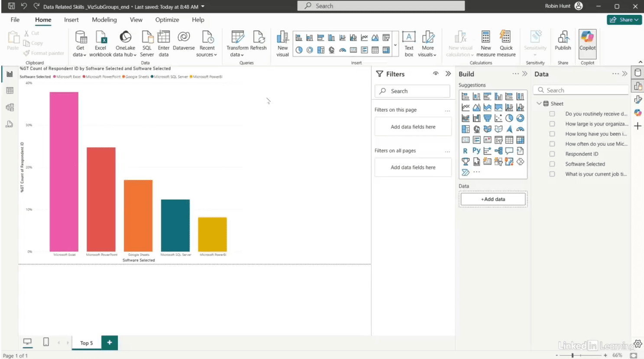This screenshot has height=359, width=644.
Task: Check the 'How often do you use Mic...' field
Action: pos(552,144)
